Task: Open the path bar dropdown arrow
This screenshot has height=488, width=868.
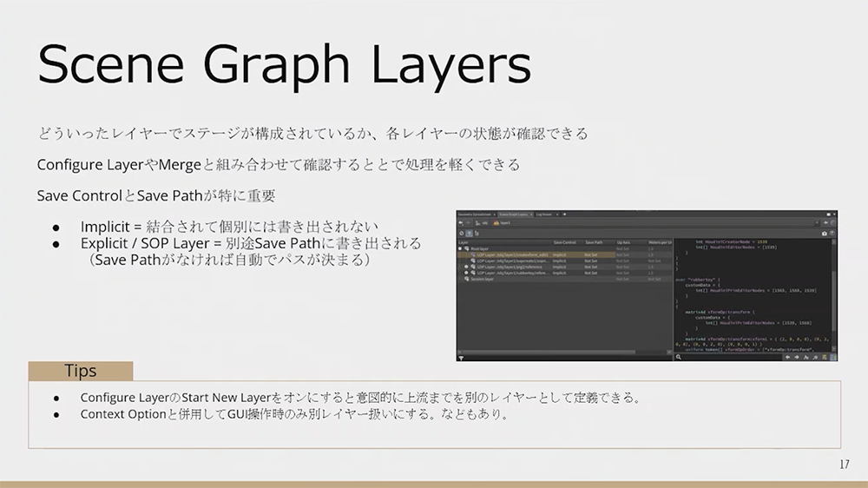Action: tap(816, 222)
